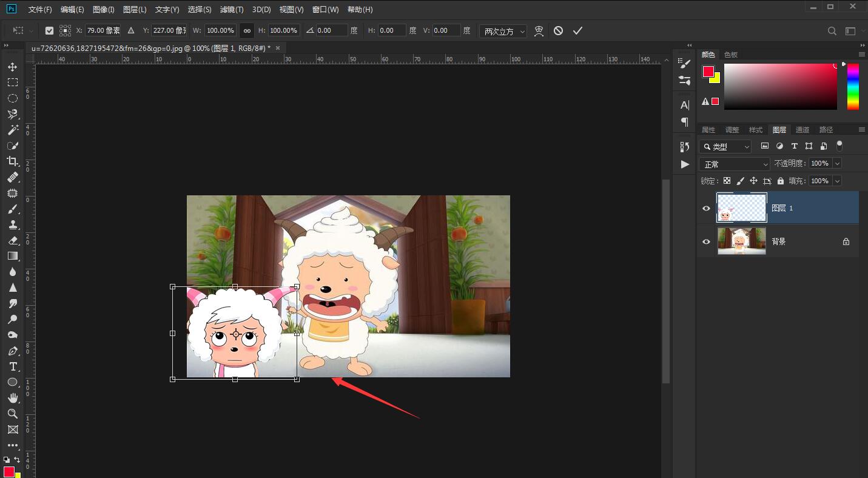Cancel the transform with the circle-slash icon

coord(558,31)
